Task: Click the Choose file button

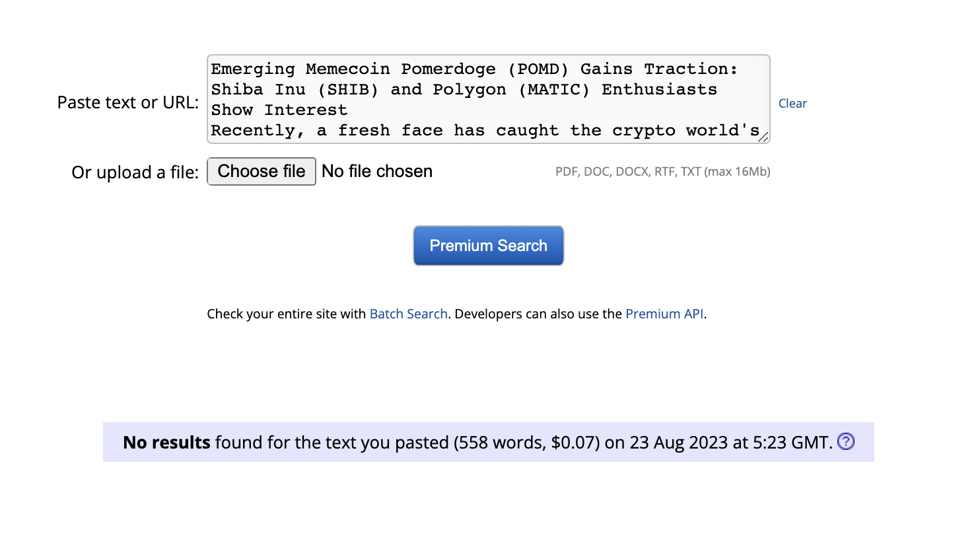Action: [262, 171]
